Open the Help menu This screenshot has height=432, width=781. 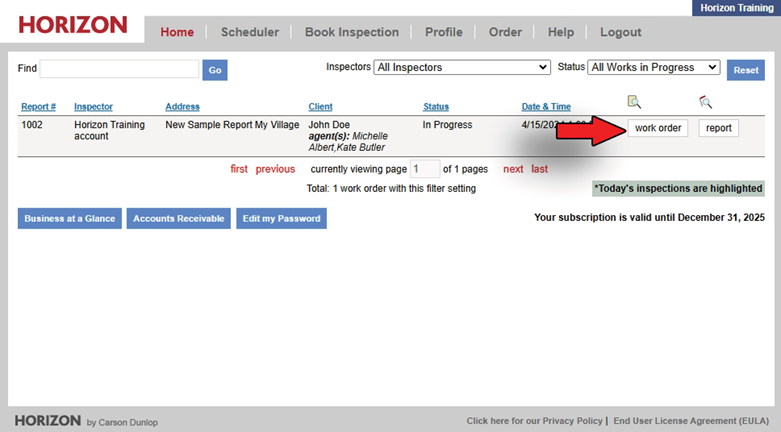(561, 32)
